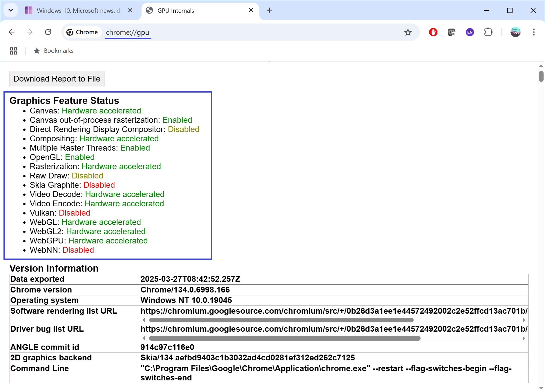The width and height of the screenshot is (545, 392).
Task: Click the 2D graphics backend Skia/134 value
Action: click(248, 358)
